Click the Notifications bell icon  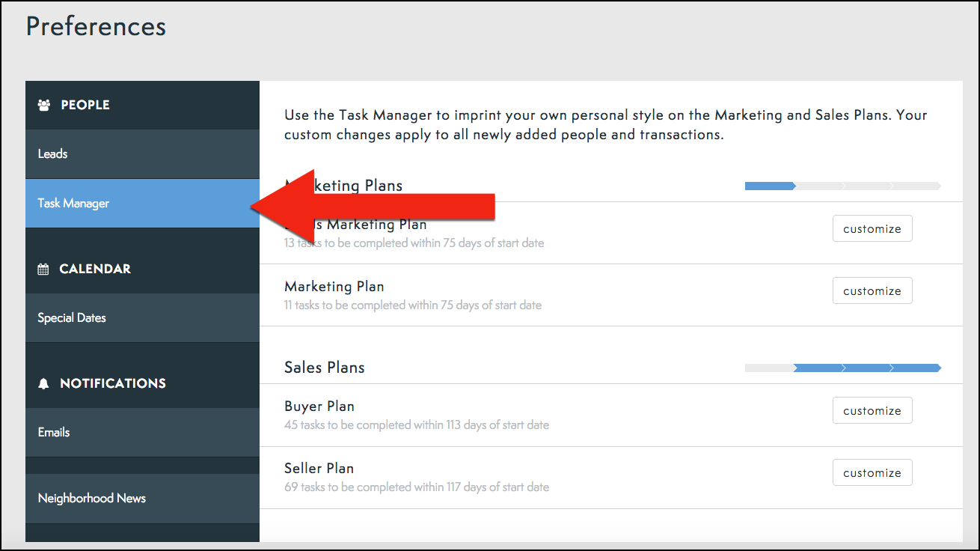(x=43, y=383)
